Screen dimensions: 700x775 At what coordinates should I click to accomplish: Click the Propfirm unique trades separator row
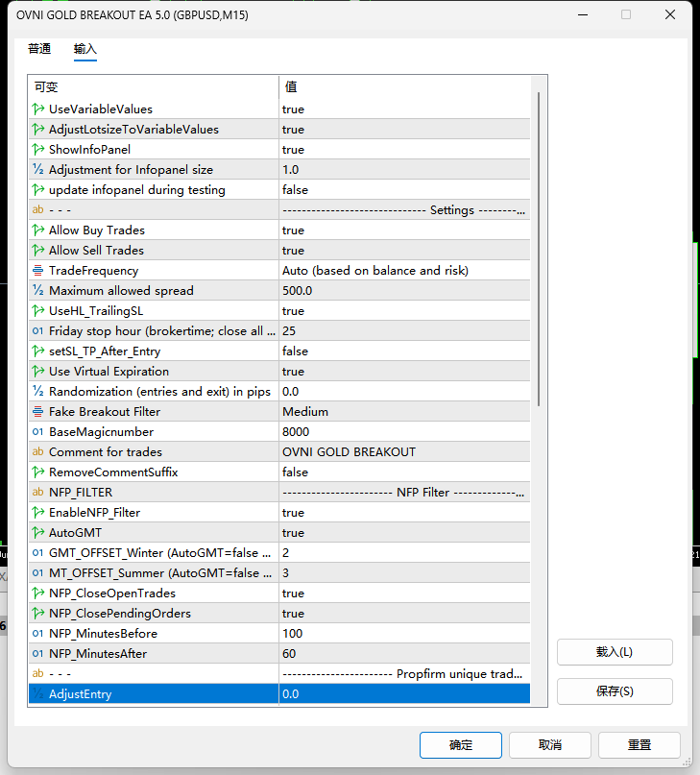(279, 673)
